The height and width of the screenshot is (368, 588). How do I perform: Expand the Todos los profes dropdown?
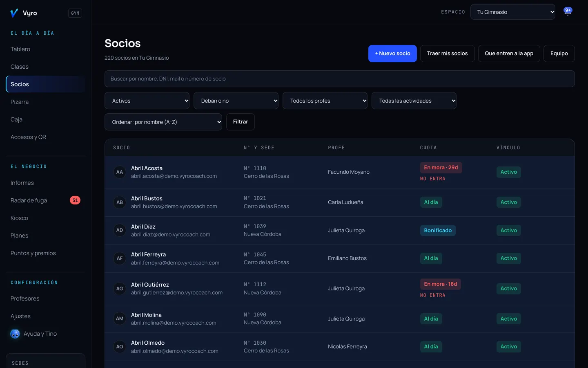click(x=325, y=101)
